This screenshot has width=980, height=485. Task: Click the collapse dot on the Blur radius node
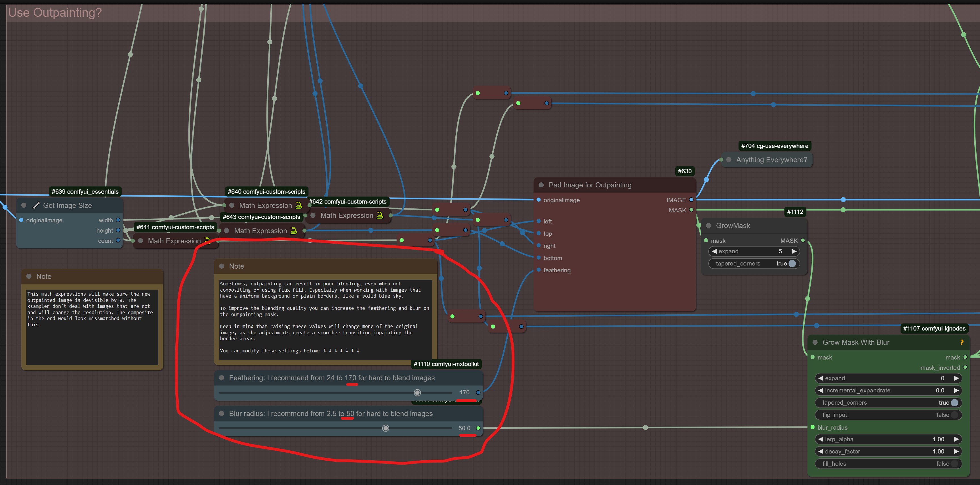222,413
